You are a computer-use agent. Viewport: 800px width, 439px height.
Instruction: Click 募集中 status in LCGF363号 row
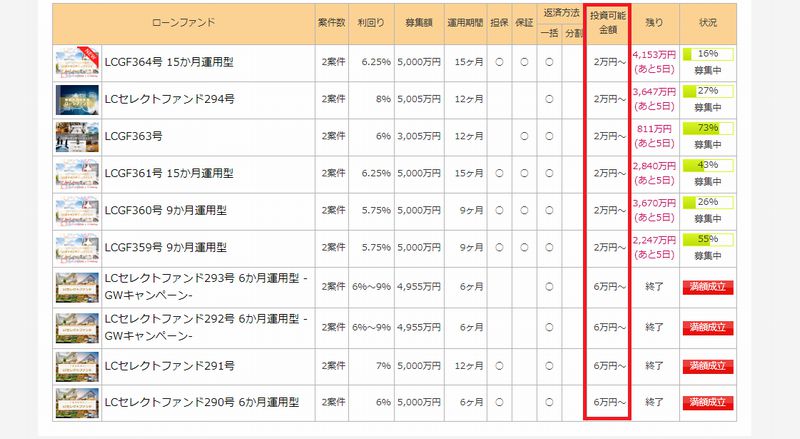pyautogui.click(x=708, y=145)
